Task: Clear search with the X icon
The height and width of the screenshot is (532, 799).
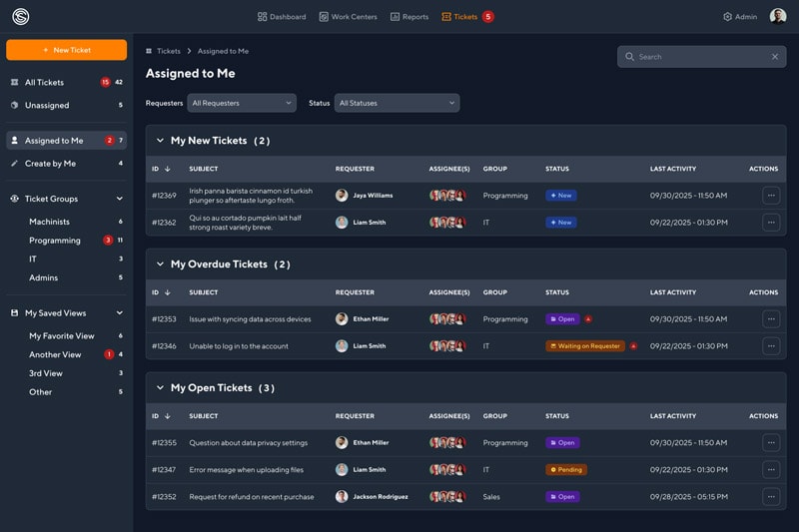Action: (774, 57)
